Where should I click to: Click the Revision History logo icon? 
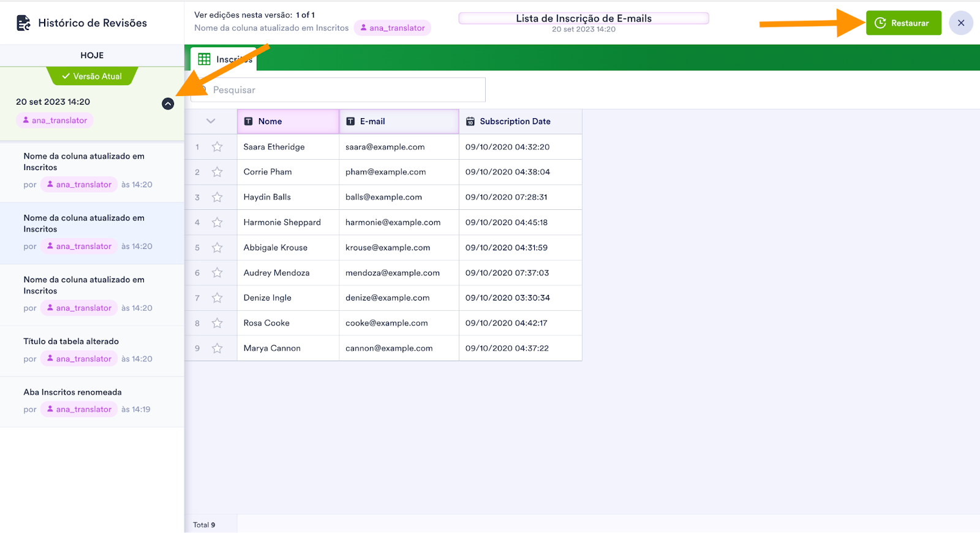click(23, 23)
